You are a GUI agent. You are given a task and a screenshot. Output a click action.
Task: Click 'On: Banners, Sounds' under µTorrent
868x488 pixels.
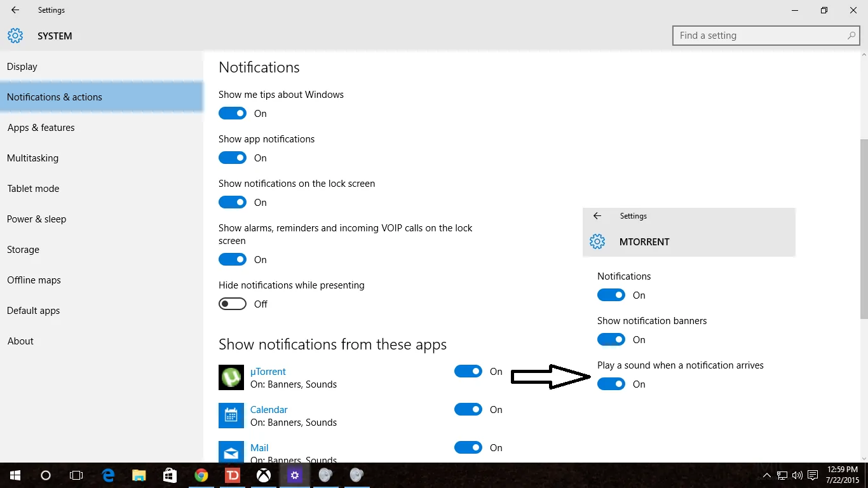(294, 384)
